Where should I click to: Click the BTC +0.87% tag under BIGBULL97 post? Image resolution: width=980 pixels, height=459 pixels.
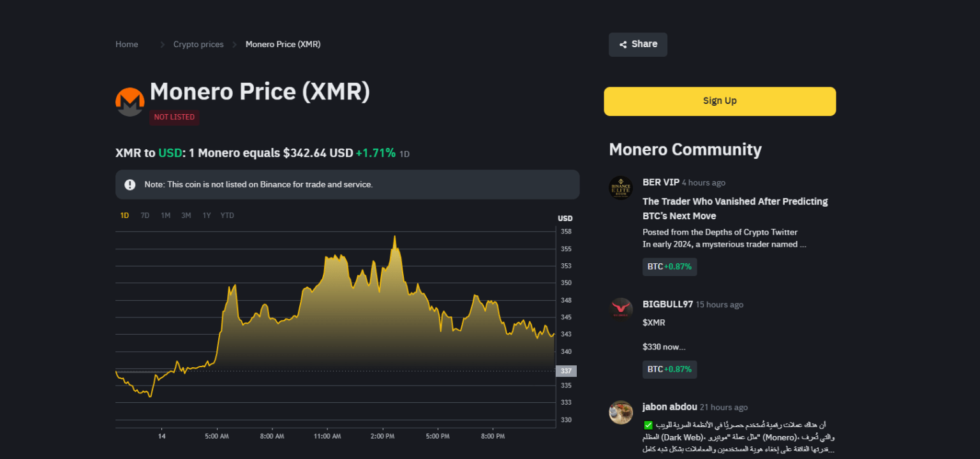[x=670, y=369]
